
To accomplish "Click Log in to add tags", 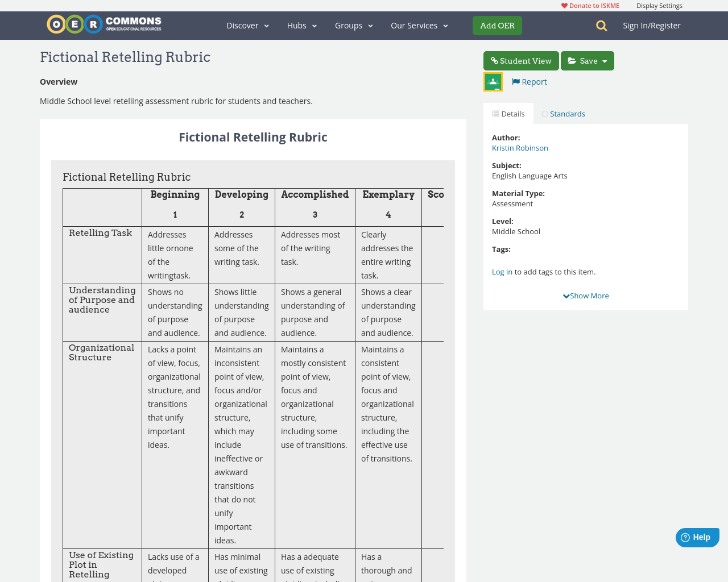I will click(502, 271).
